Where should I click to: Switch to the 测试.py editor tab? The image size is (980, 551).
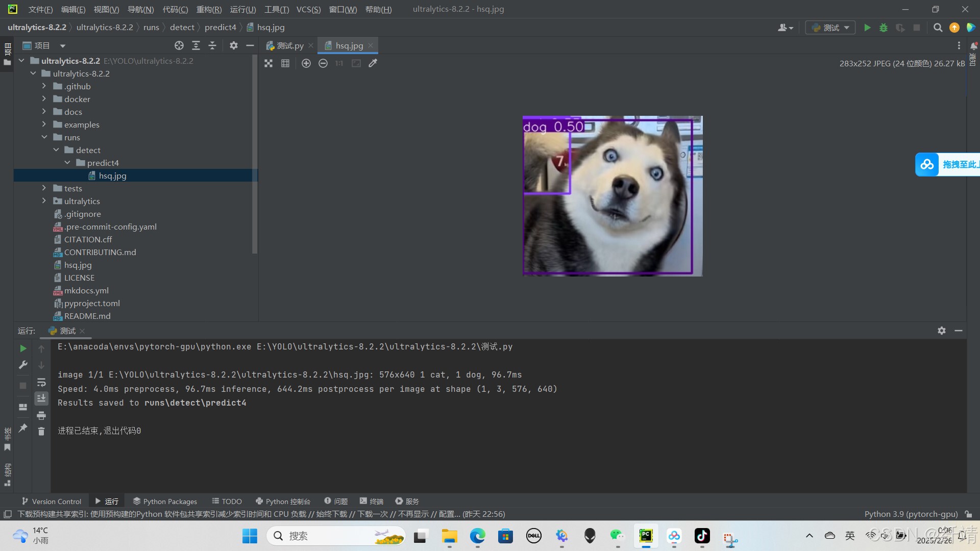(x=289, y=46)
